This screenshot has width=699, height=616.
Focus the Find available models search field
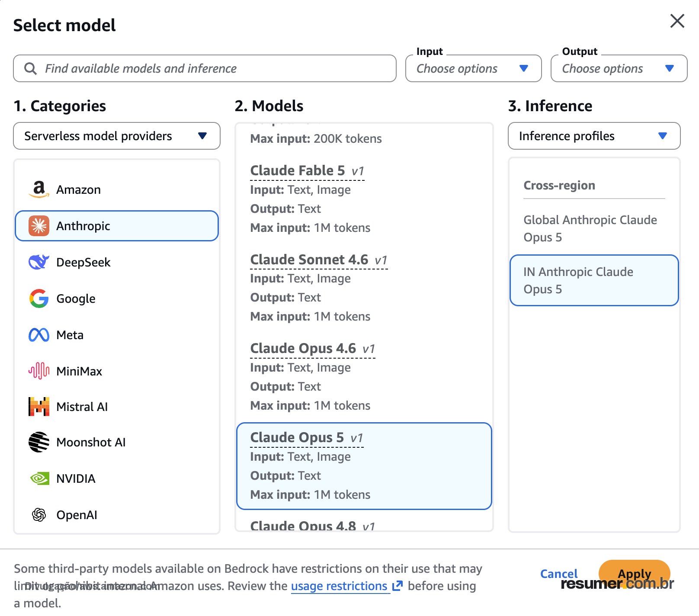[x=205, y=68]
